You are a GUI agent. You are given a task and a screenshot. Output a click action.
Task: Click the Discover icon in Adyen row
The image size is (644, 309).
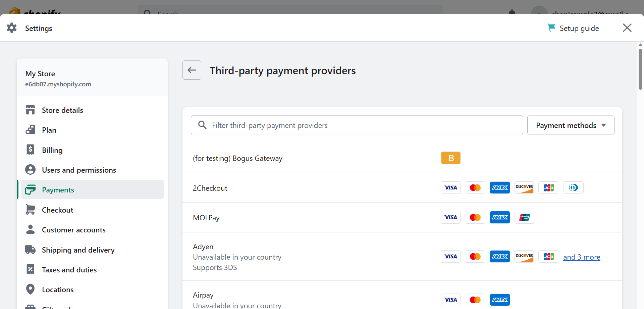tap(524, 257)
